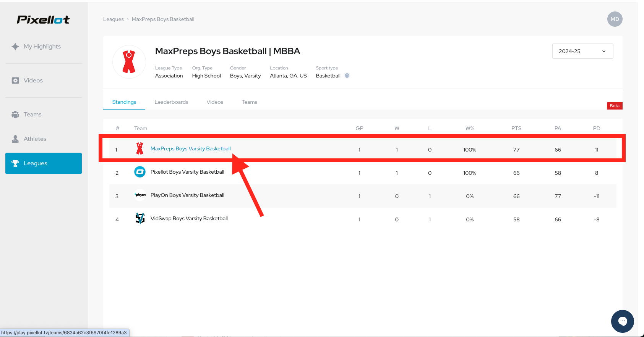Click the Leagues breadcrumb link
Screen dimensions: 644x337
coord(114,19)
